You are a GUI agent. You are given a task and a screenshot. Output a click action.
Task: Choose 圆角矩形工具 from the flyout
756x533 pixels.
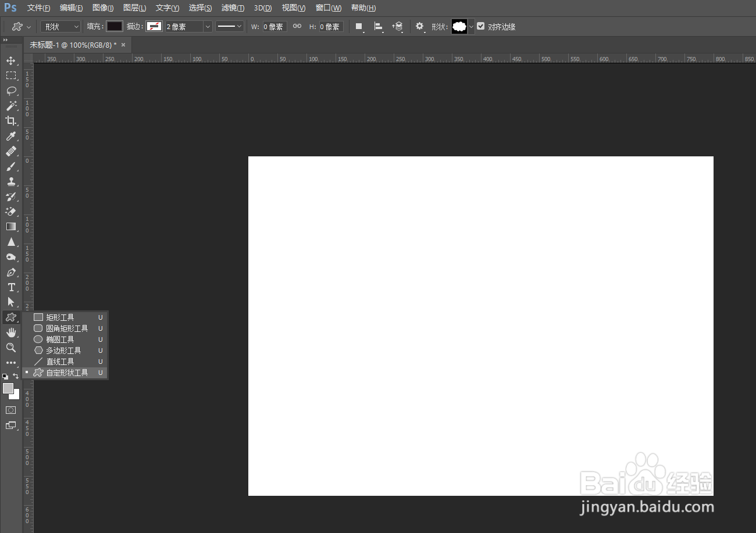pyautogui.click(x=65, y=328)
